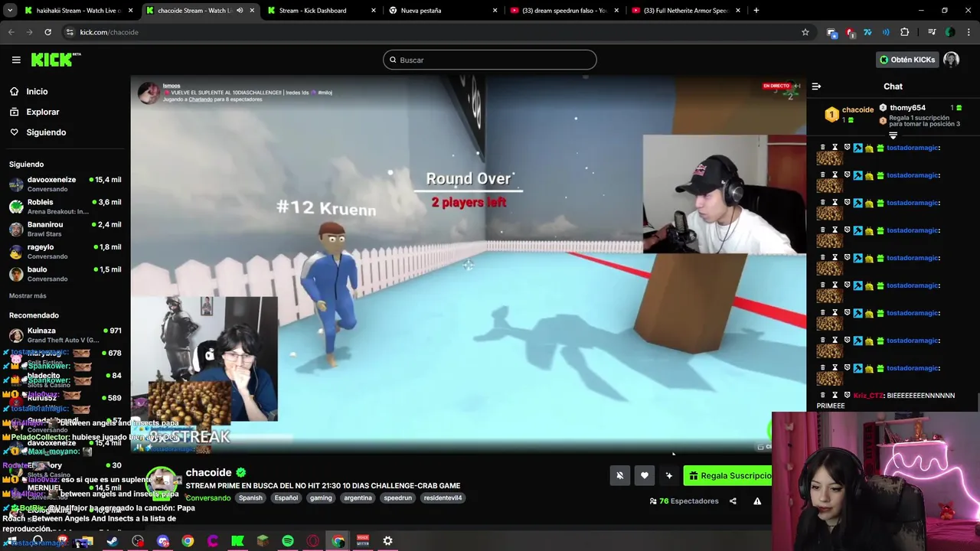The image size is (980, 551).
Task: Select the Español tag
Action: pyautogui.click(x=286, y=498)
